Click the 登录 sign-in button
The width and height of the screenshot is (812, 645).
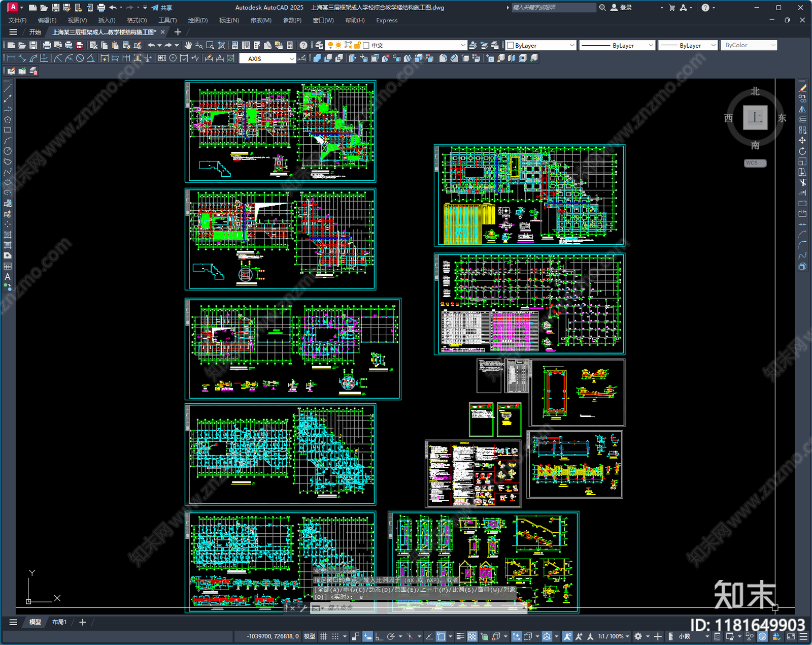[x=621, y=8]
